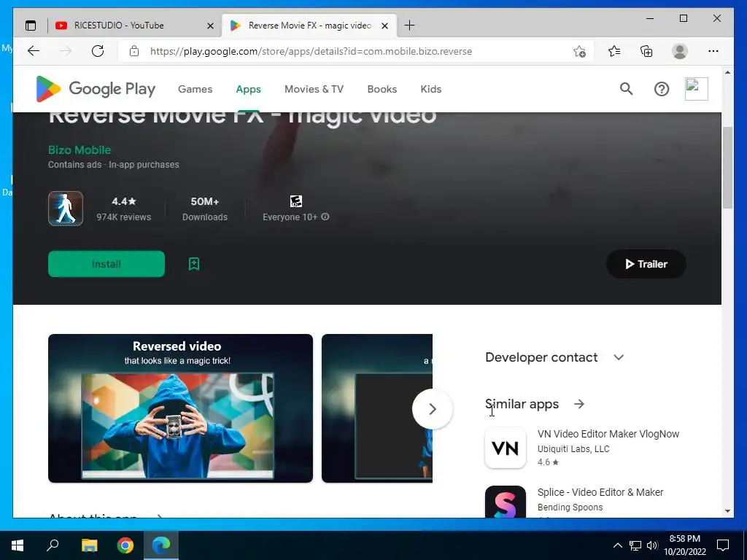Screen dimensions: 747x560
Task: Click Microsoft Edge taskbar icon
Action: [x=161, y=545]
